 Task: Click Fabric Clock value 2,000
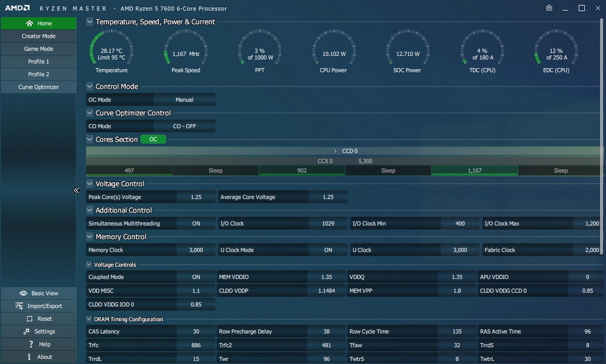click(589, 250)
